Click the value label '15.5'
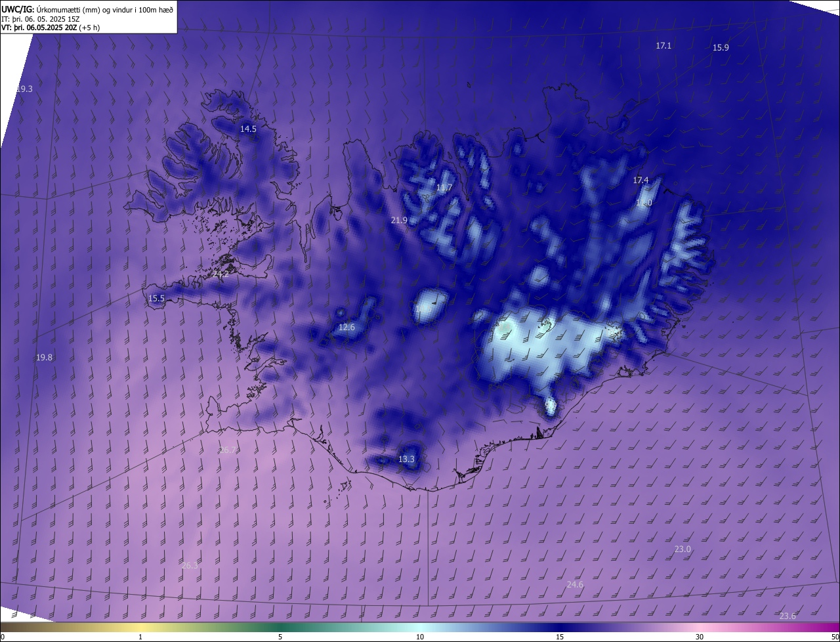The height and width of the screenshot is (642, 840). pos(156,299)
